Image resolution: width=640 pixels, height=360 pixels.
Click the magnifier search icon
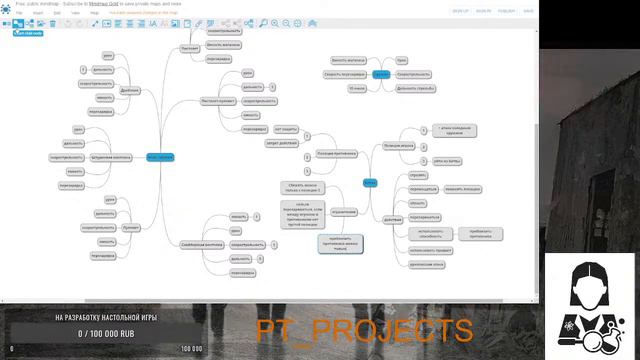click(x=263, y=24)
